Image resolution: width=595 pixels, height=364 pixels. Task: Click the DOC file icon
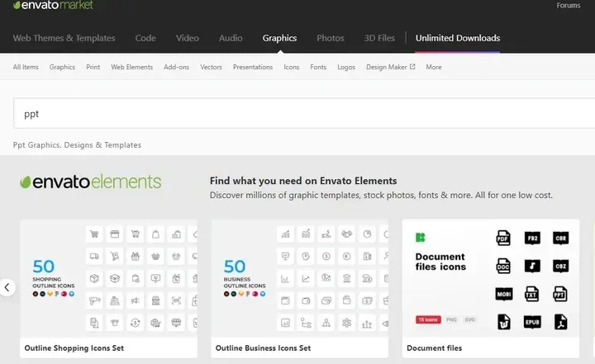pyautogui.click(x=503, y=266)
